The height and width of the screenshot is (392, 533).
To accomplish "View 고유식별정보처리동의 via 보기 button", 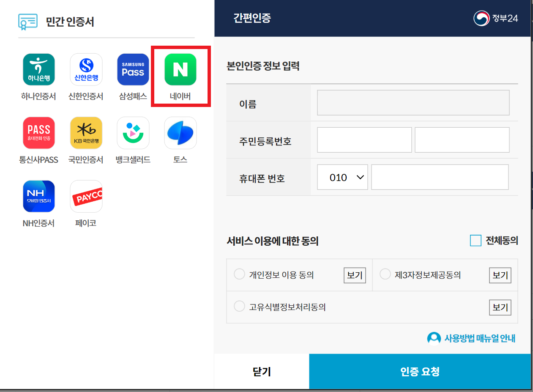I will 500,307.
